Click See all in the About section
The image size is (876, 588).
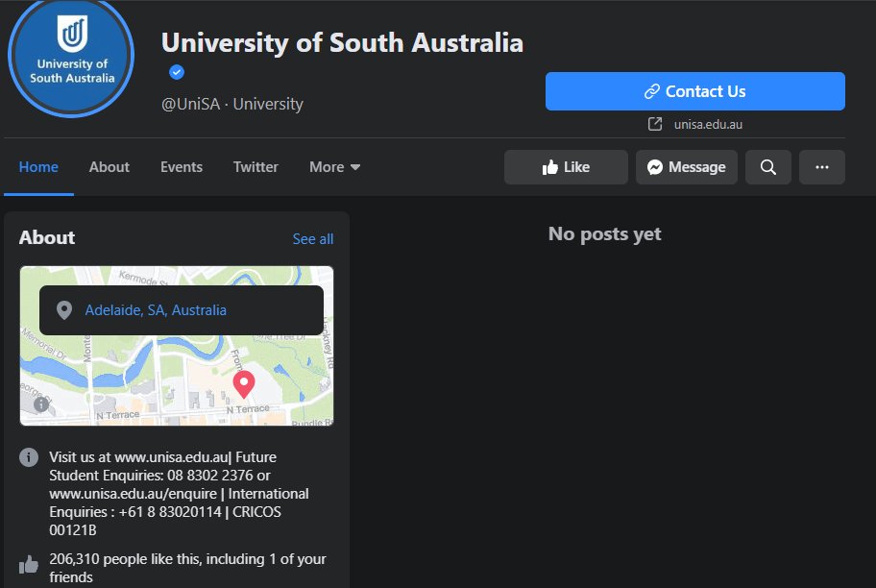(x=312, y=238)
